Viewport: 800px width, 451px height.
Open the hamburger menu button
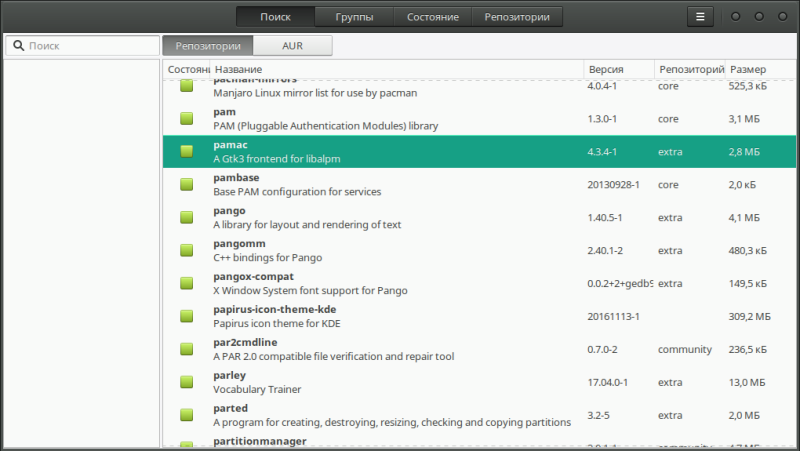point(700,17)
